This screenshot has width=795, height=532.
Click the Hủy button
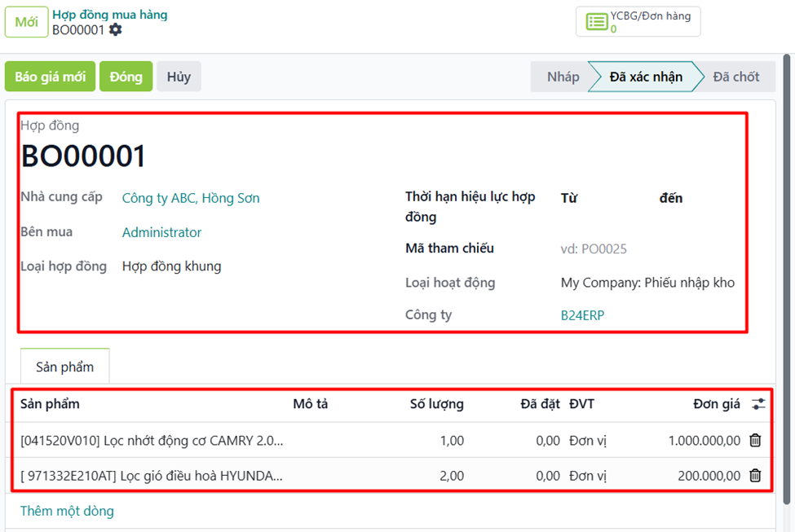[x=179, y=77]
